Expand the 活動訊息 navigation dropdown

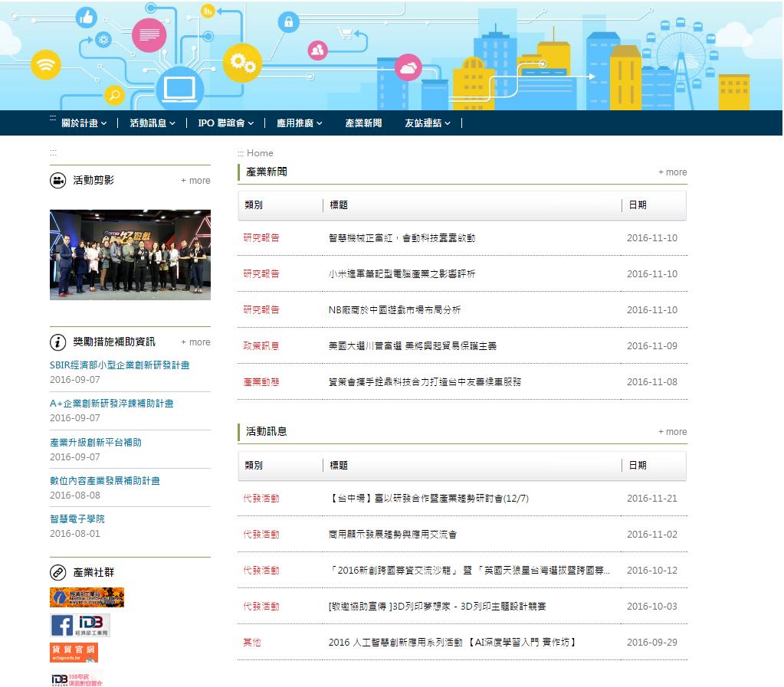[153, 123]
